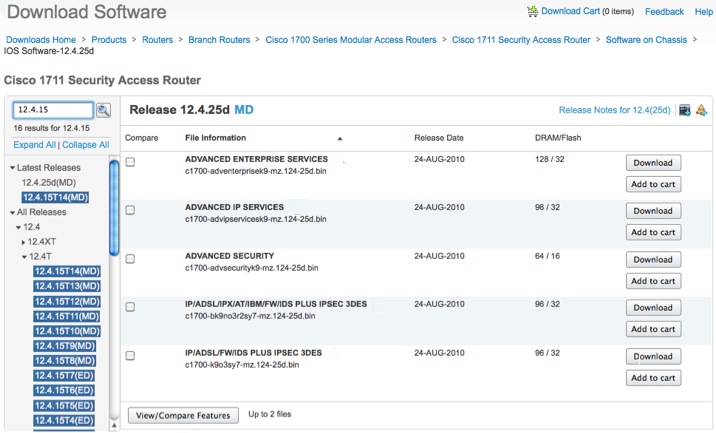The height and width of the screenshot is (433, 716).
Task: Click the search magnifier icon
Action: click(x=104, y=110)
